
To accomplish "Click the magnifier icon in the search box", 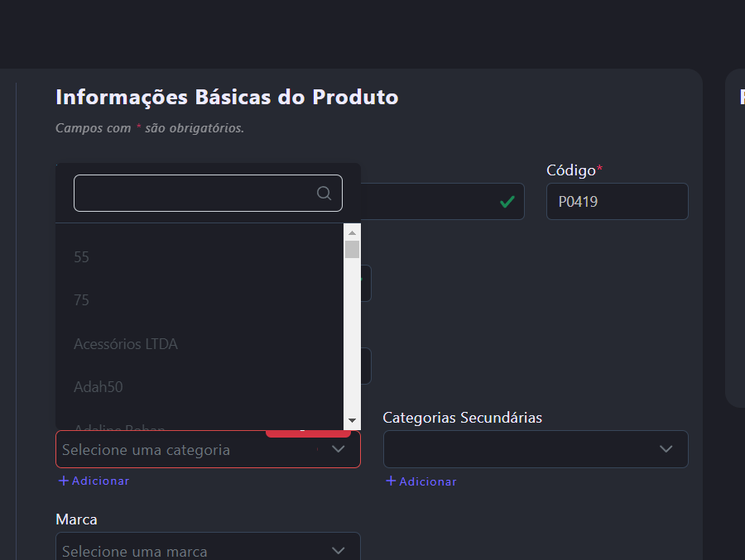I will (x=324, y=194).
